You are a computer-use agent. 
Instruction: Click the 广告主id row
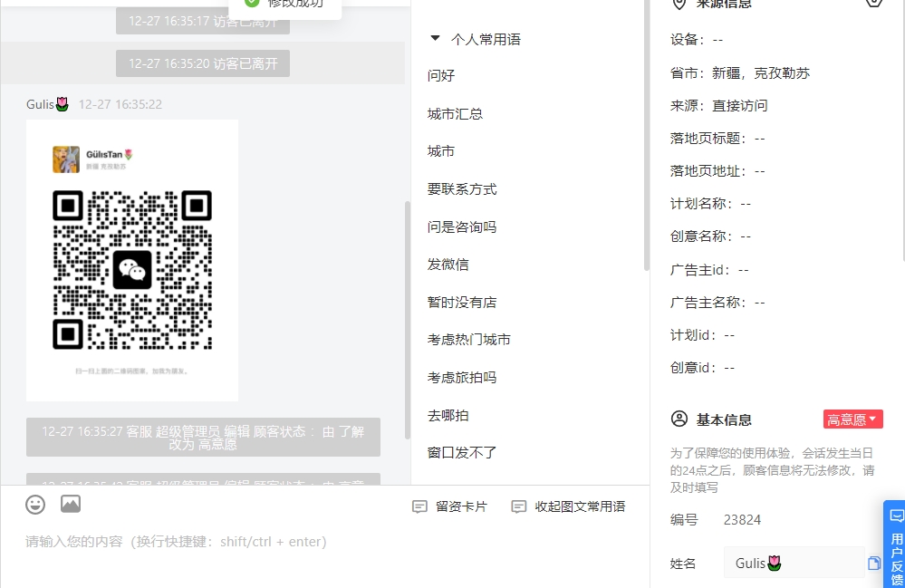(709, 269)
